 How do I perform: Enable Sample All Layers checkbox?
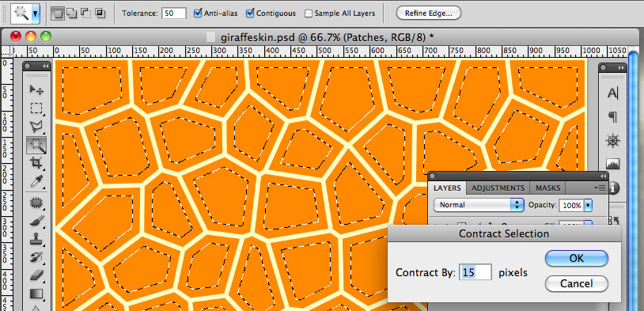pyautogui.click(x=309, y=13)
